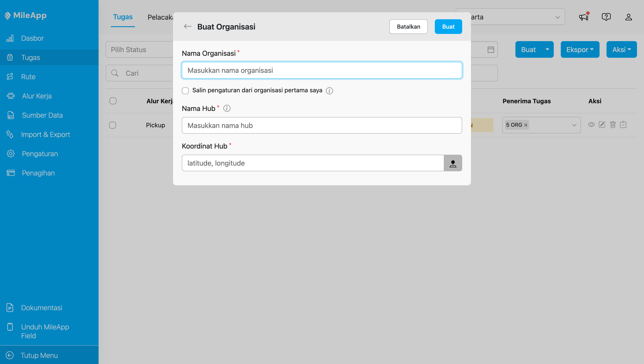Delete the Pickup task with the trash icon
Screen dimensions: 644x364
click(613, 124)
